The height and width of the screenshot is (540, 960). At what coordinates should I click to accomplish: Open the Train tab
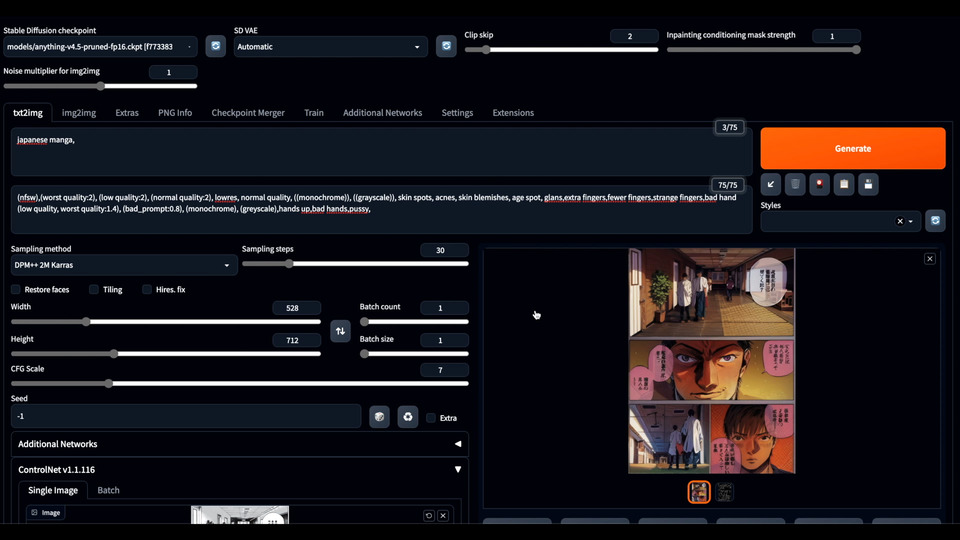314,113
